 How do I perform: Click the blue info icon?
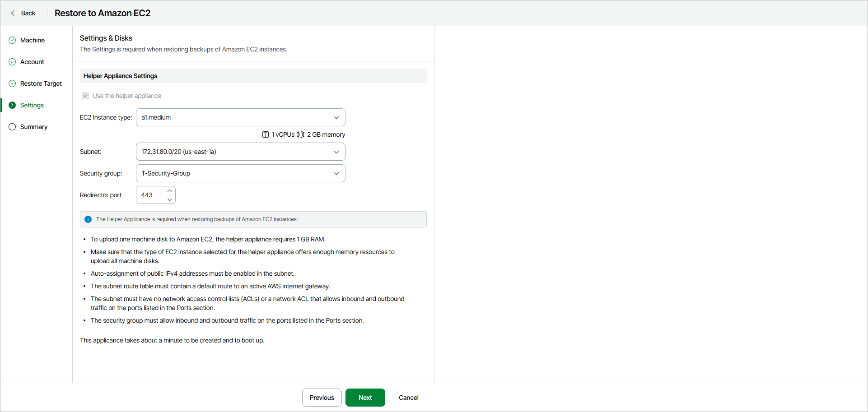click(88, 219)
